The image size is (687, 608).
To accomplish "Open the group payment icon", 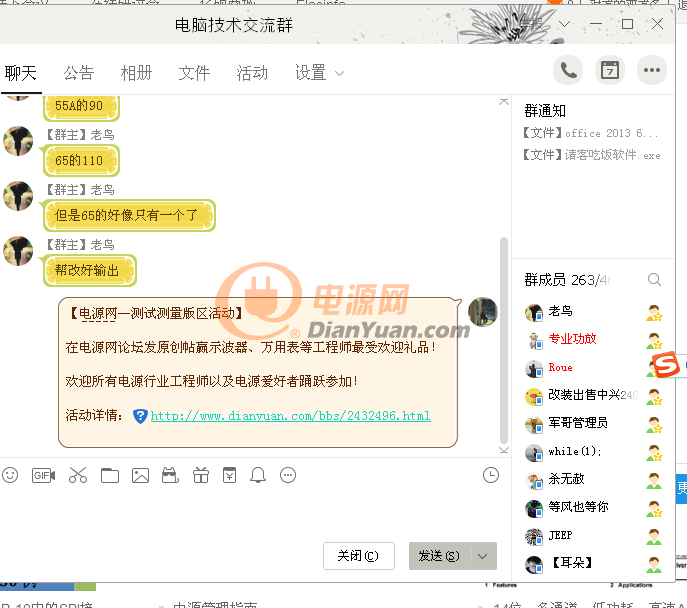I will click(x=229, y=475).
